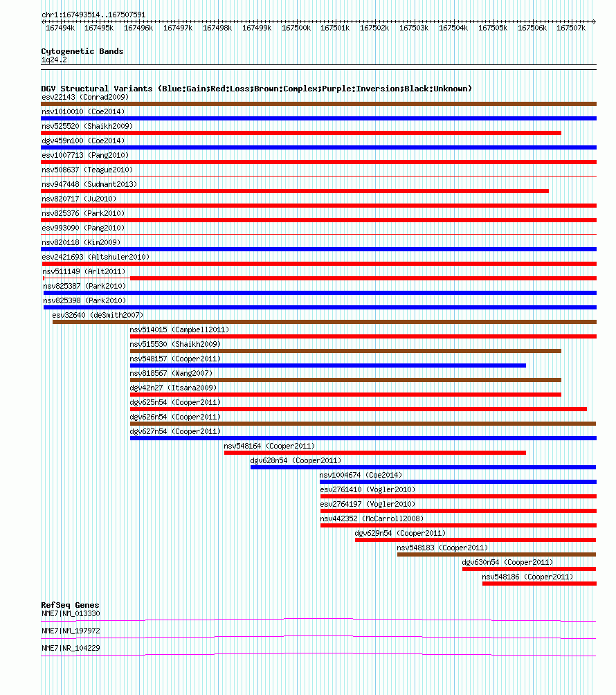
Task: Click dgv627n54 (Cooper2011) label
Action: tap(175, 431)
